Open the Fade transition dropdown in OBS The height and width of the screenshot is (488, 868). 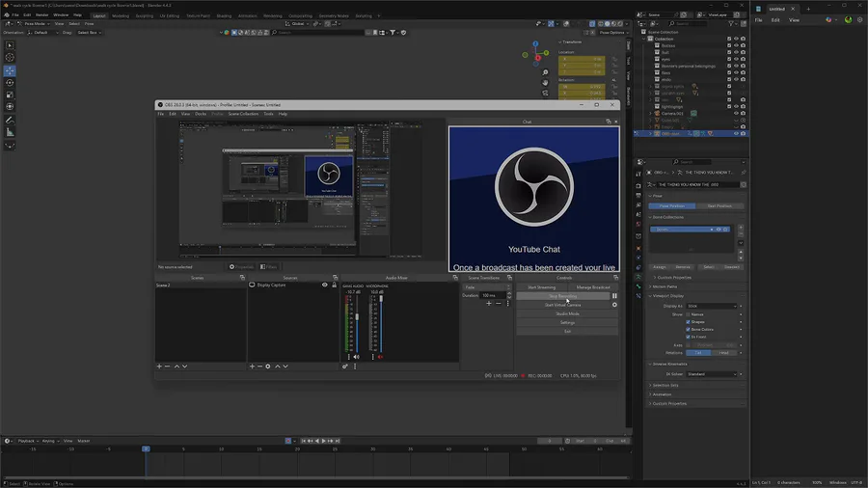(x=487, y=287)
